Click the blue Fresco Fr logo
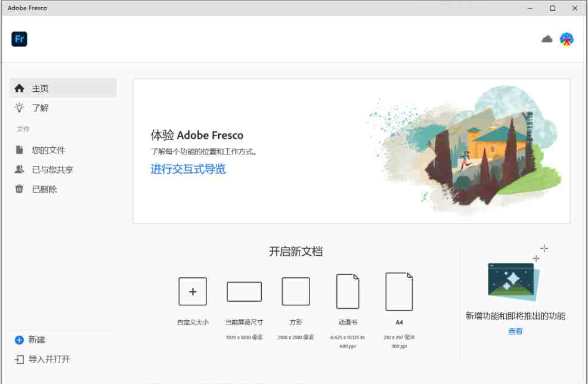Image resolution: width=588 pixels, height=384 pixels. point(19,38)
